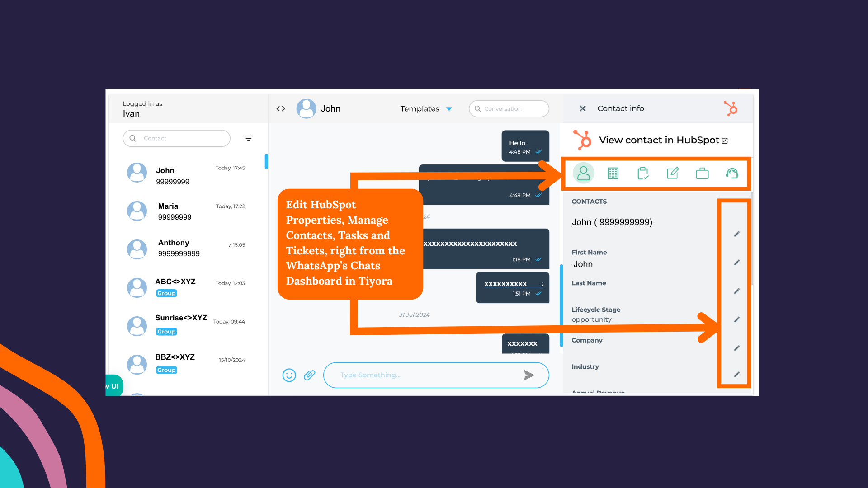Image resolution: width=868 pixels, height=488 pixels.
Task: Select the Companies building tab icon
Action: click(x=613, y=173)
